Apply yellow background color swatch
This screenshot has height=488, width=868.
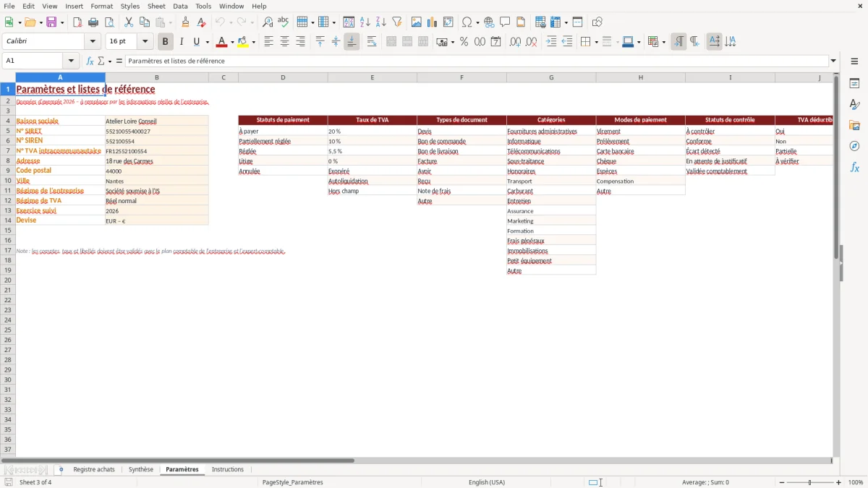pyautogui.click(x=243, y=42)
